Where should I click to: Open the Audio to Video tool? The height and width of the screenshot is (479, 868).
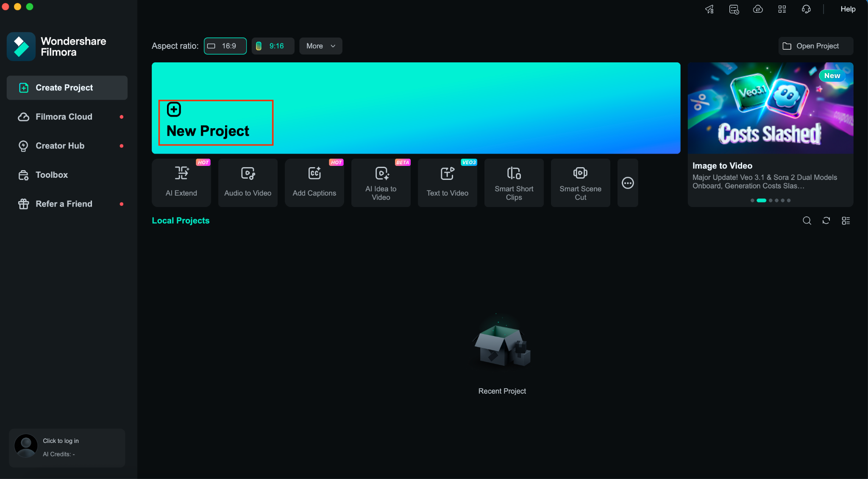click(248, 183)
